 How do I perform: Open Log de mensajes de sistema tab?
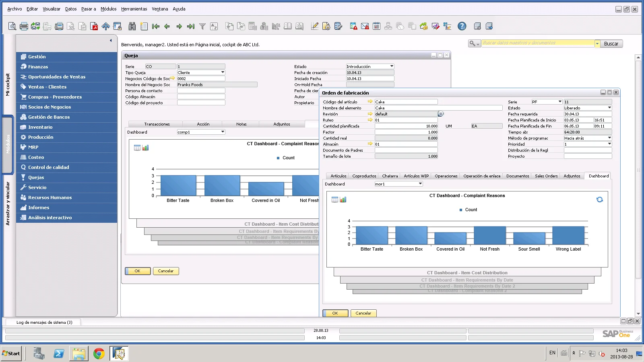44,322
